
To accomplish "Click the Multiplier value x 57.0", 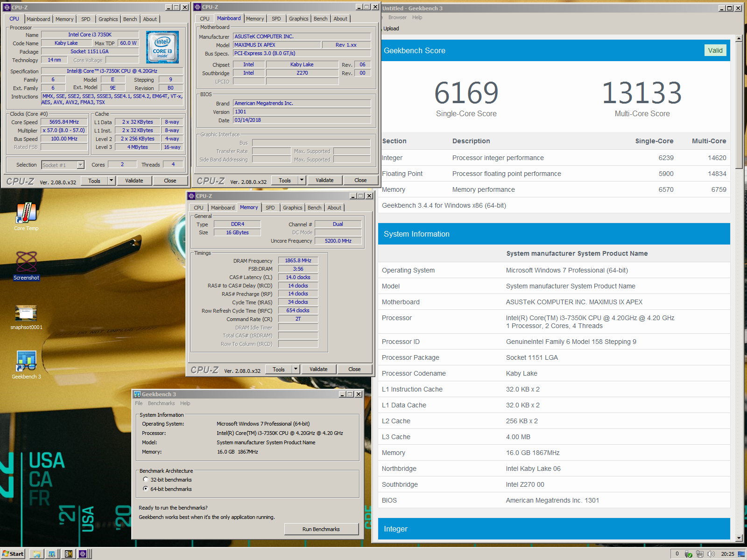I will tap(64, 130).
